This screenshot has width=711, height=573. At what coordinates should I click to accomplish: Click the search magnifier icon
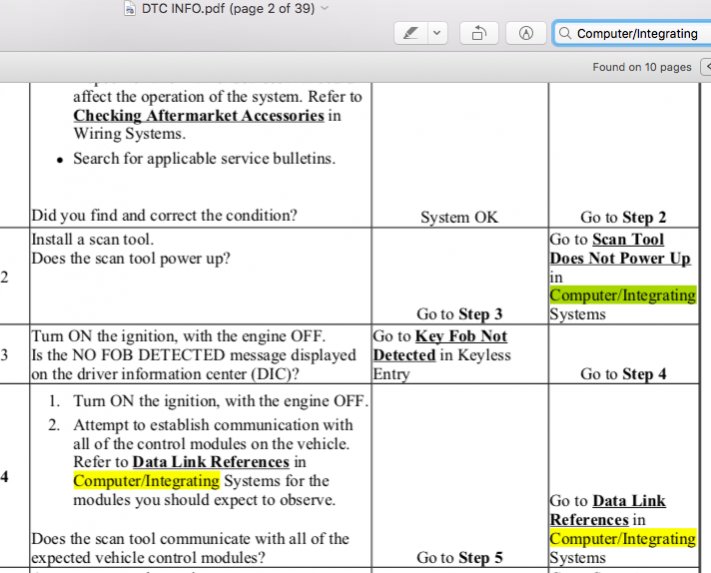(x=566, y=33)
